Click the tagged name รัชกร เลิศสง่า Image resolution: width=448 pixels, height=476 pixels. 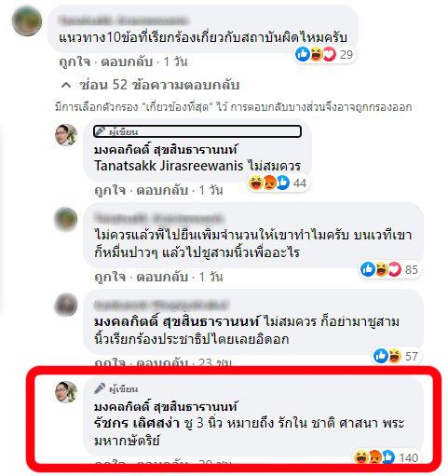tap(137, 423)
